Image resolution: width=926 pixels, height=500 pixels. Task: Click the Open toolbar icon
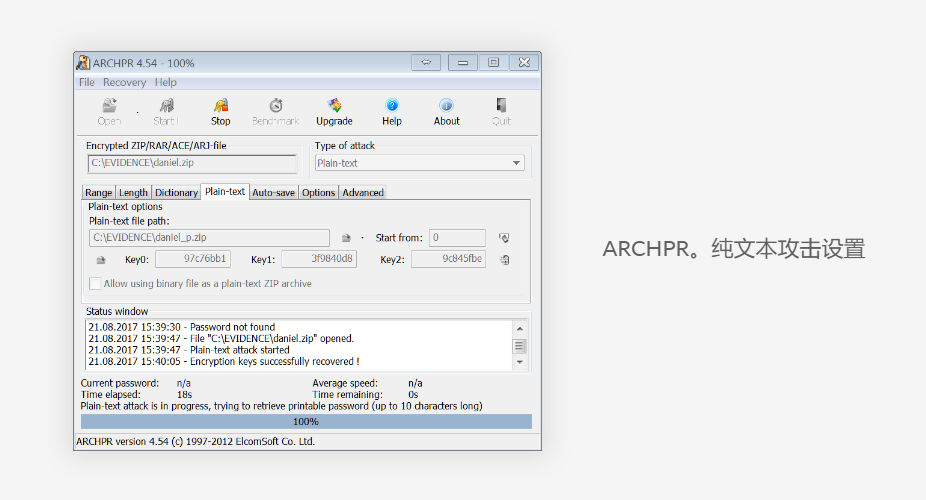coord(109,106)
